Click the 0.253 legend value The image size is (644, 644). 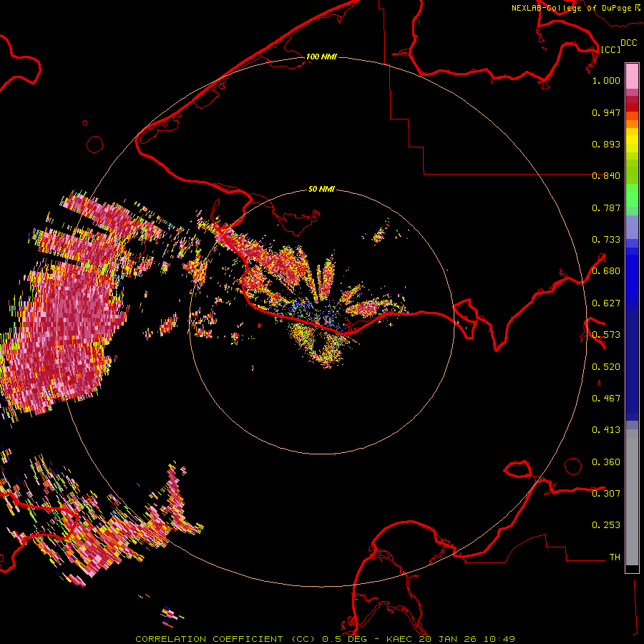pos(606,525)
